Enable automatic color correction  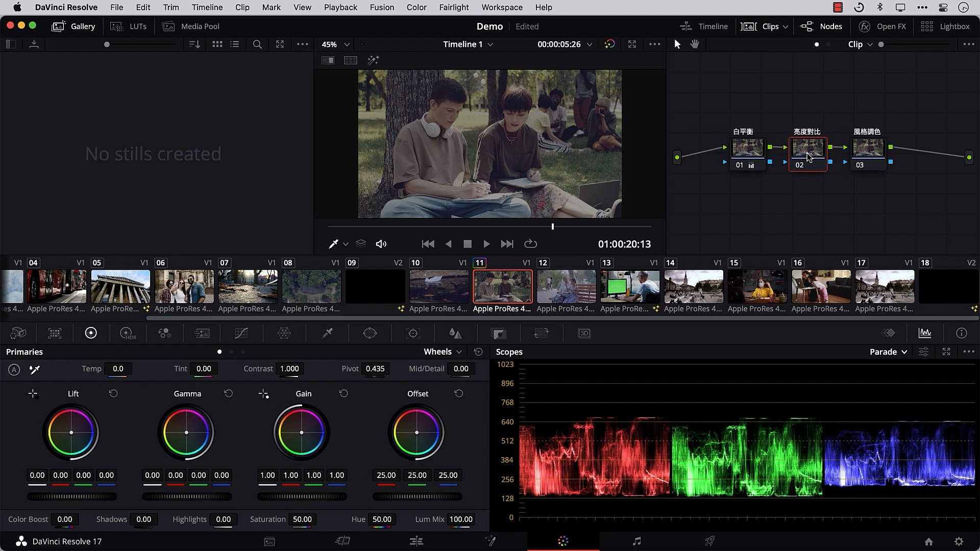tap(14, 370)
